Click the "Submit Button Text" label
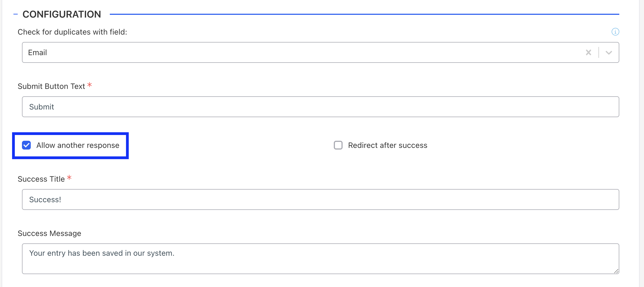644x287 pixels. 51,86
